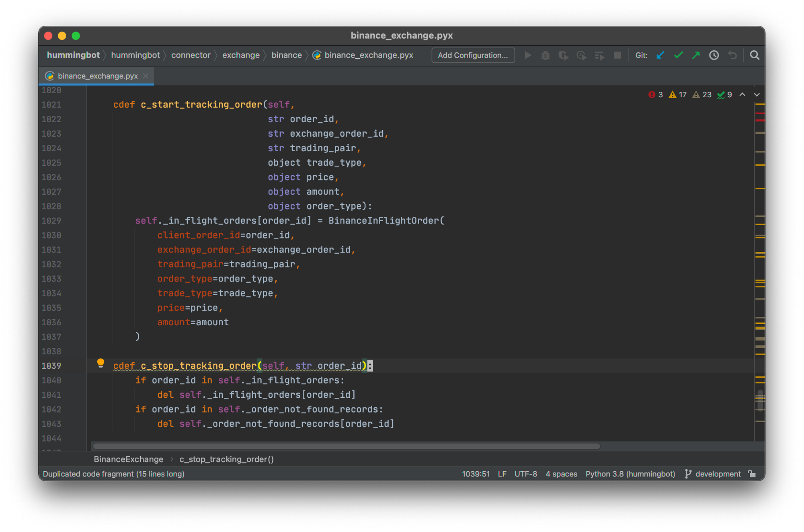Viewport: 804px width, 532px height.
Task: Open the development git branch menu
Action: click(718, 474)
